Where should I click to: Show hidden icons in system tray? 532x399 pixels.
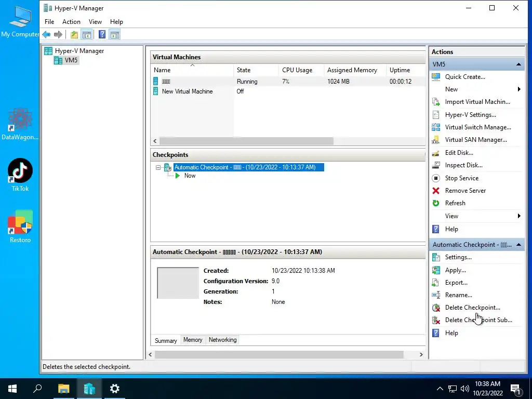click(x=440, y=389)
